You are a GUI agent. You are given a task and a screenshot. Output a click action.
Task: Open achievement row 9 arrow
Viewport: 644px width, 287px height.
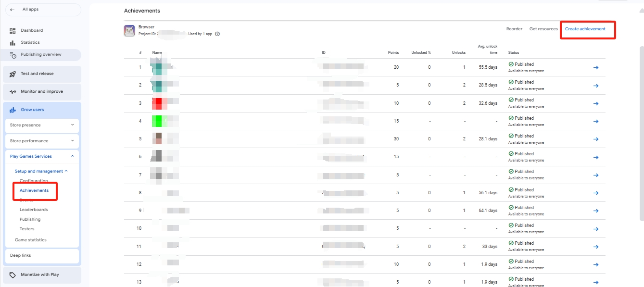[596, 211]
